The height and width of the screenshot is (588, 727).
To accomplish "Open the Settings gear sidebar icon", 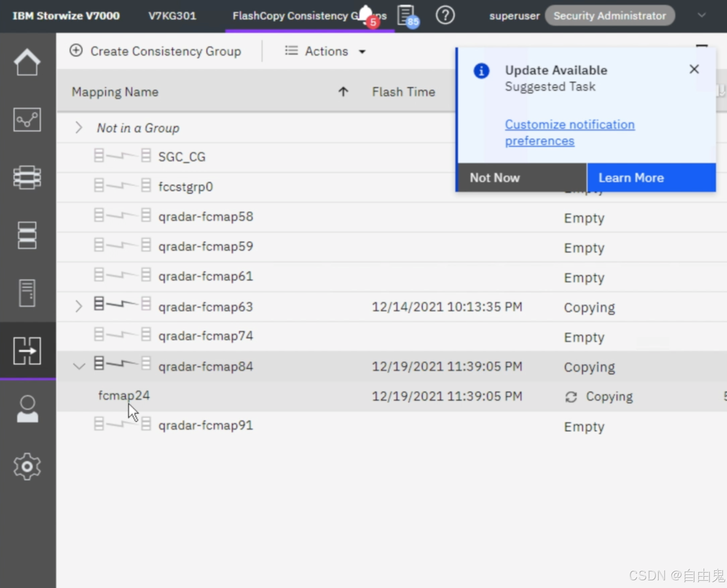I will click(x=27, y=466).
